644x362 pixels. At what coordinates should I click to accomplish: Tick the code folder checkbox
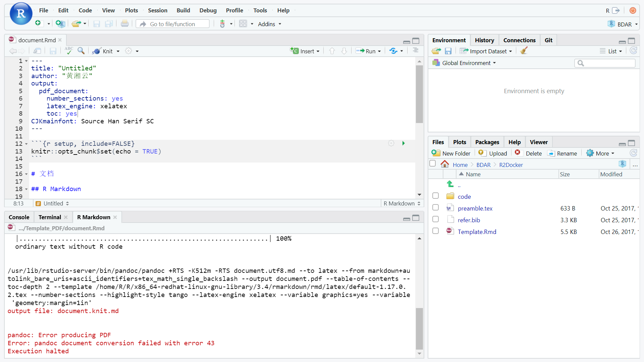pos(435,196)
